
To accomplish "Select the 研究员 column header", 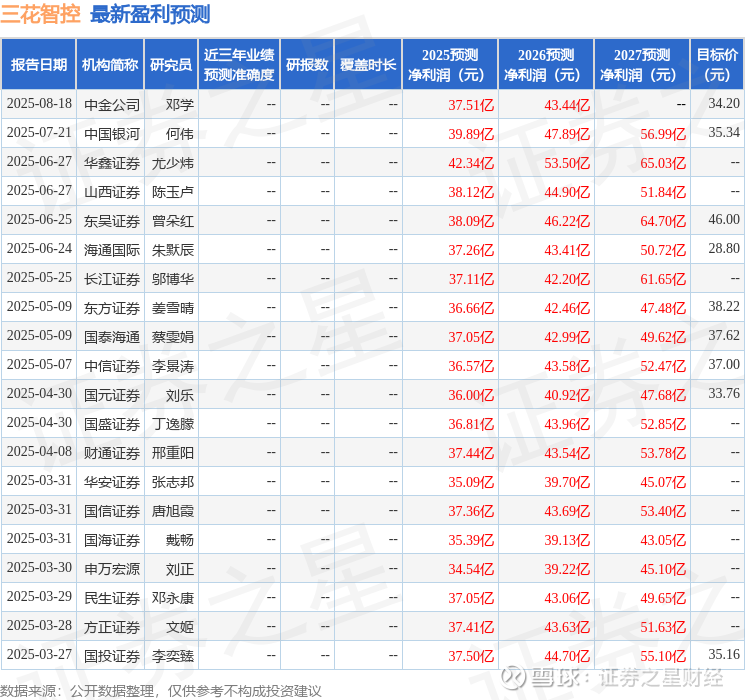I will coord(171,65).
